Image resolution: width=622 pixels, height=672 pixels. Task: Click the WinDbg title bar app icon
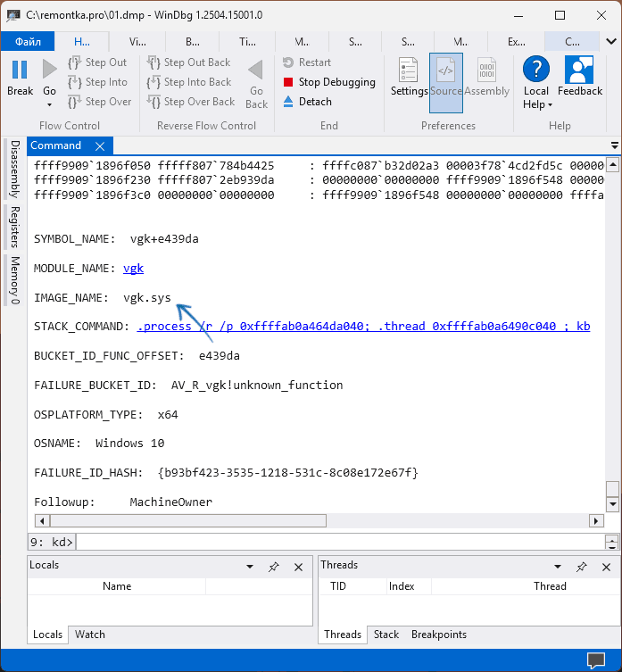(x=13, y=15)
